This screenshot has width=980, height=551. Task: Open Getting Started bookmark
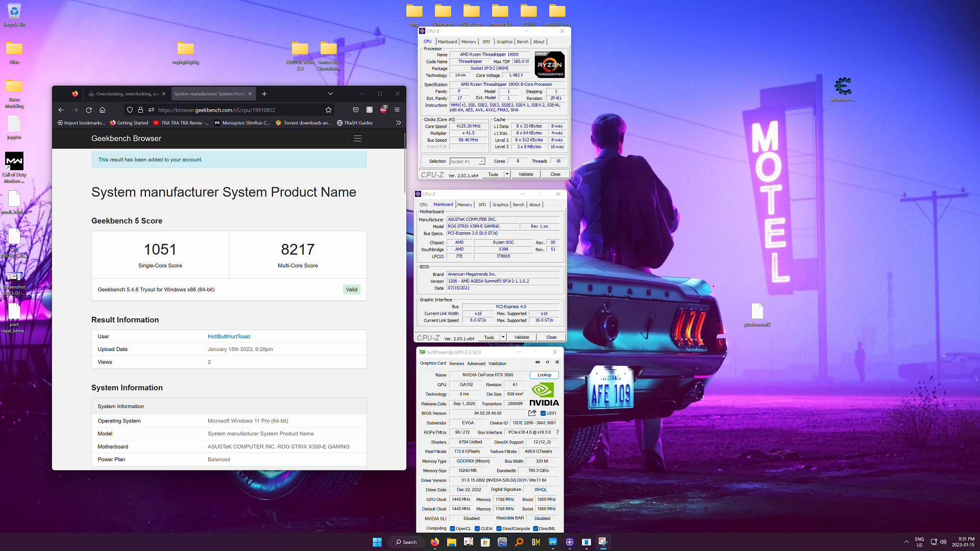coord(129,123)
